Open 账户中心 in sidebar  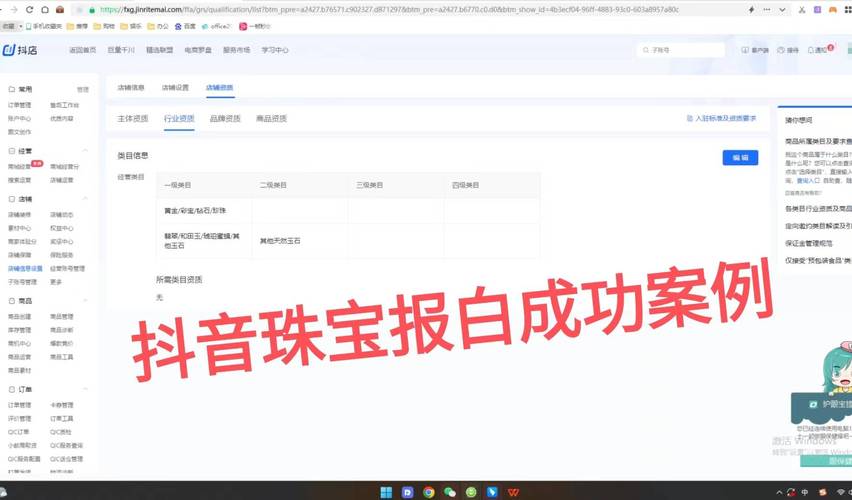point(20,118)
